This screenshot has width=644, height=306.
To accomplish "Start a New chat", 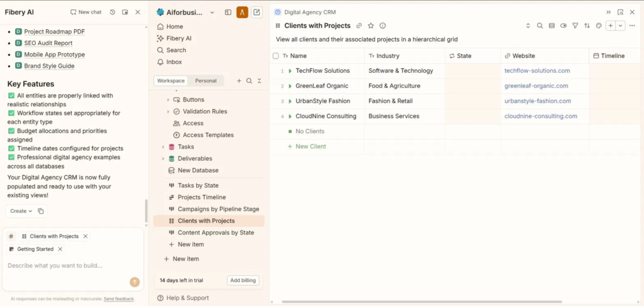I will coord(86,13).
